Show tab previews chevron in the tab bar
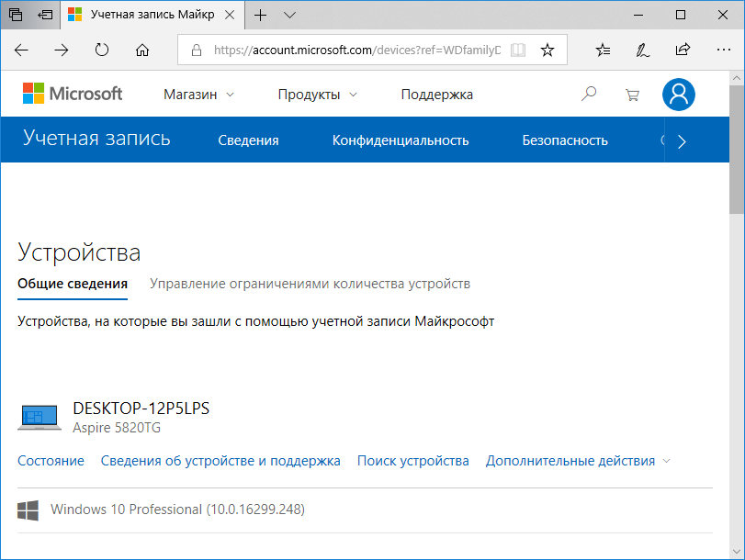This screenshot has height=560, width=745. coord(290,16)
